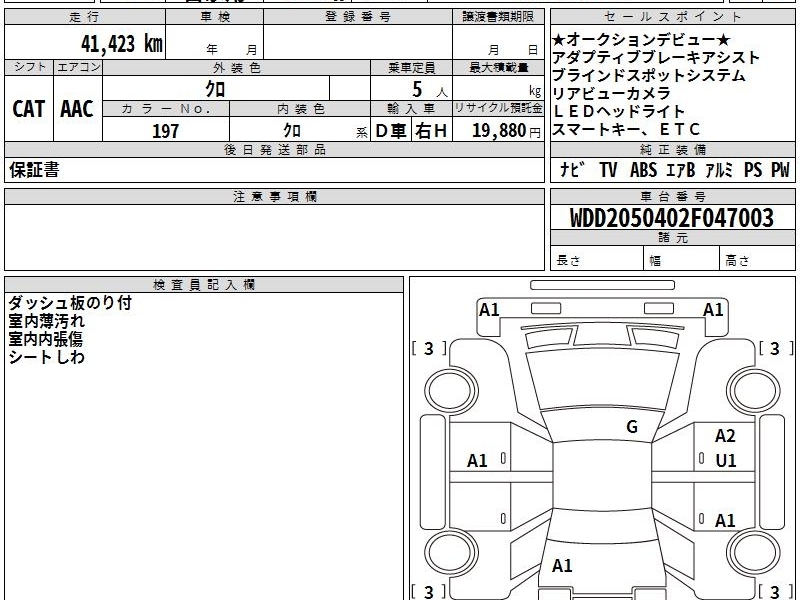Select the PW equipment item

780,169
